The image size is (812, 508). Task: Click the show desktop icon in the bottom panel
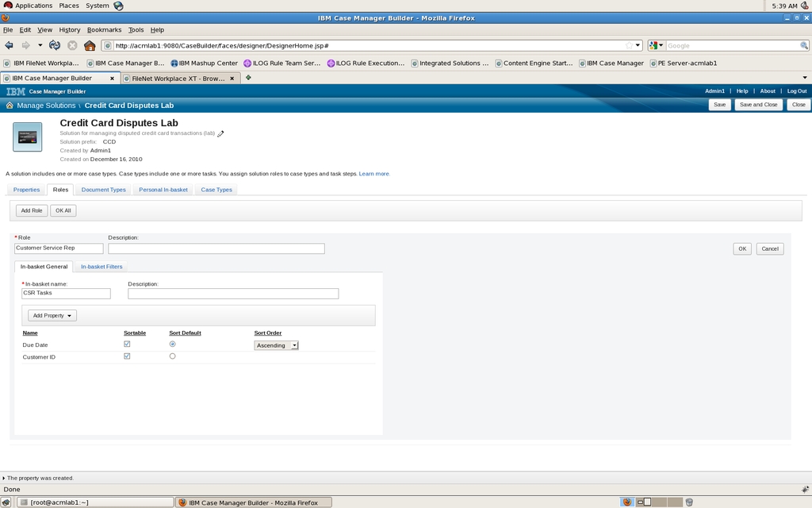click(6, 502)
